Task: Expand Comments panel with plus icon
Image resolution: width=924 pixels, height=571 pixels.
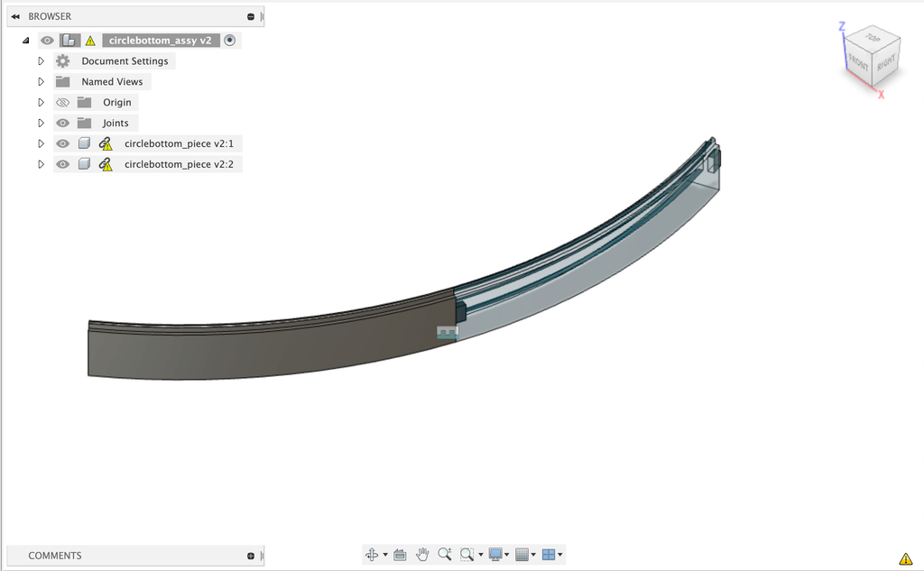Action: click(251, 556)
